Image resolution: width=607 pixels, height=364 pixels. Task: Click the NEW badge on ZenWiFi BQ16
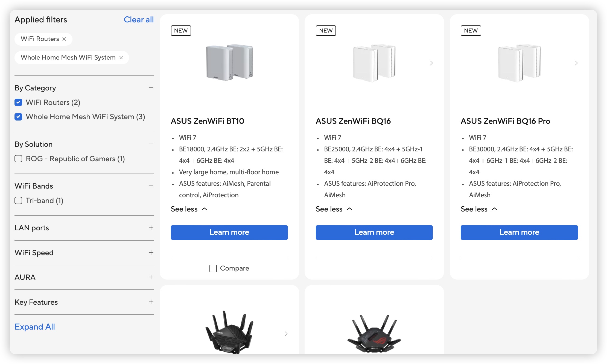coord(326,31)
